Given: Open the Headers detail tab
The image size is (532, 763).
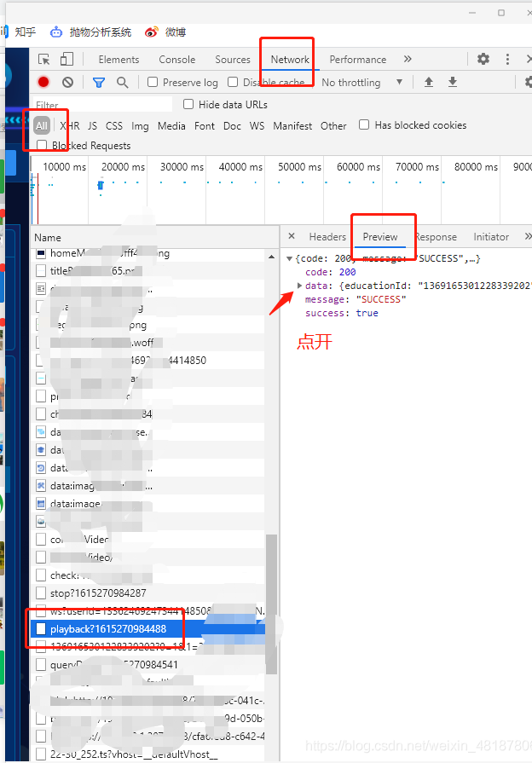Looking at the screenshot, I should point(327,237).
